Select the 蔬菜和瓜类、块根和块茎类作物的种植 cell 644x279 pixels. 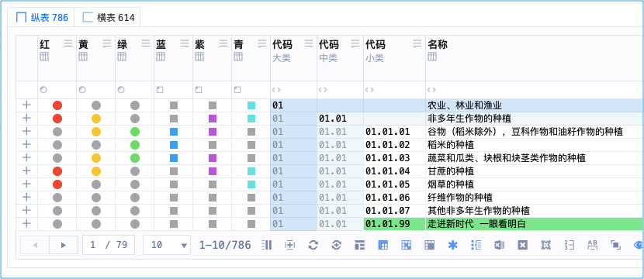coord(535,158)
